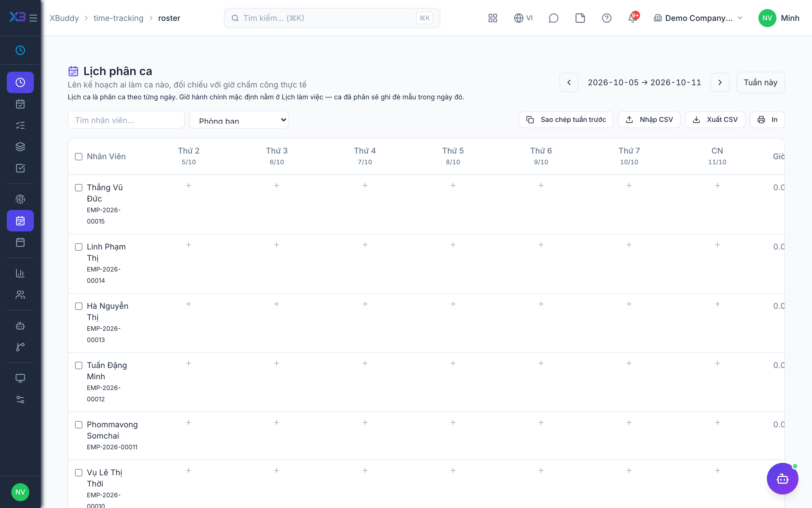This screenshot has height=508, width=812.
Task: Click the Xuất CSV button
Action: 715,120
